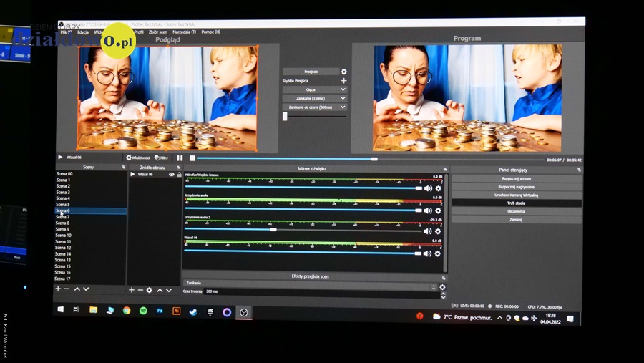
Task: Open the Zbiór scen menu
Action: [157, 32]
